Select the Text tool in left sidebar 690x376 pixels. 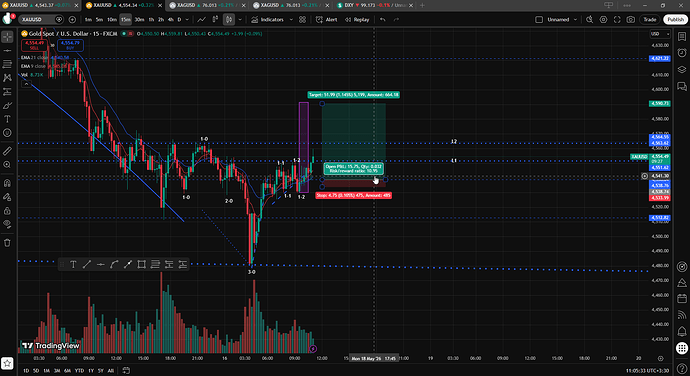point(7,119)
